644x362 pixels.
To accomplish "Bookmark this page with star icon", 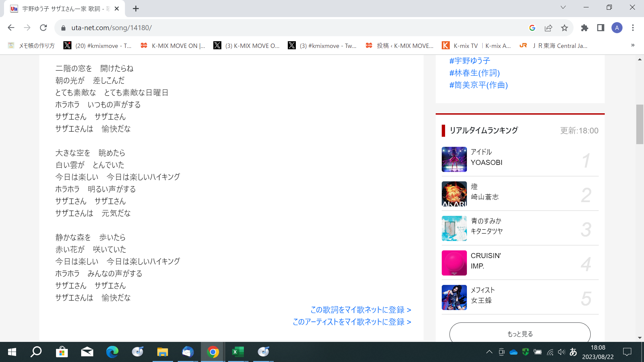I will pyautogui.click(x=565, y=28).
